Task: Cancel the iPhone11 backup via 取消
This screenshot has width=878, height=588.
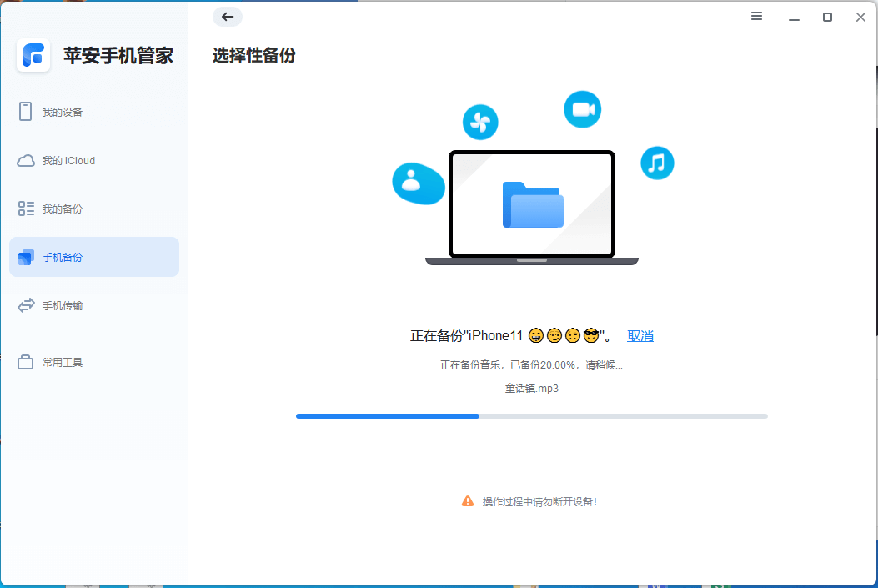Action: 640,335
